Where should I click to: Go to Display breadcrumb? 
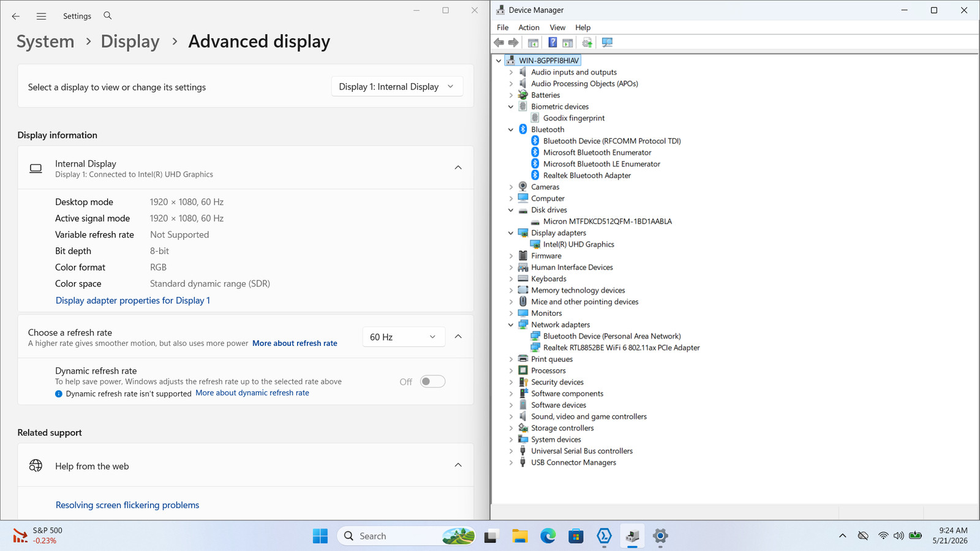pos(130,42)
